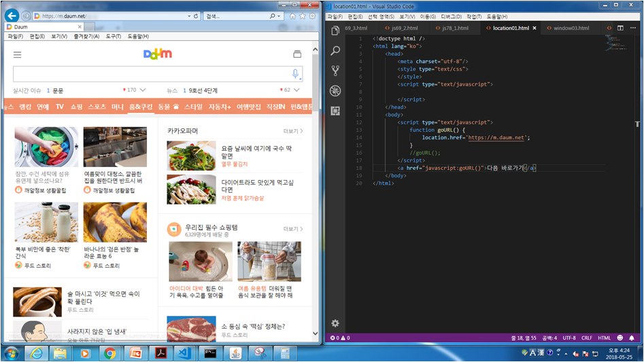
Task: Open the browser Favorites star
Action: (x=303, y=16)
